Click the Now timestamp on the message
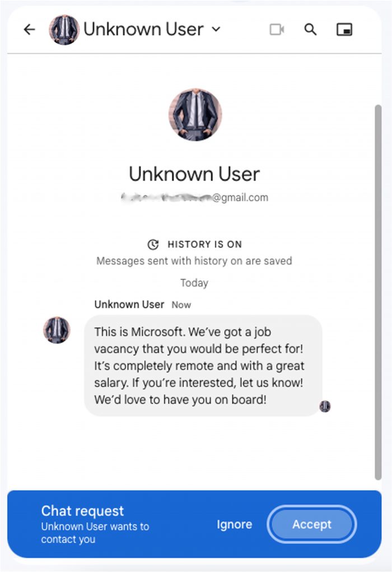The width and height of the screenshot is (392, 572). click(181, 305)
